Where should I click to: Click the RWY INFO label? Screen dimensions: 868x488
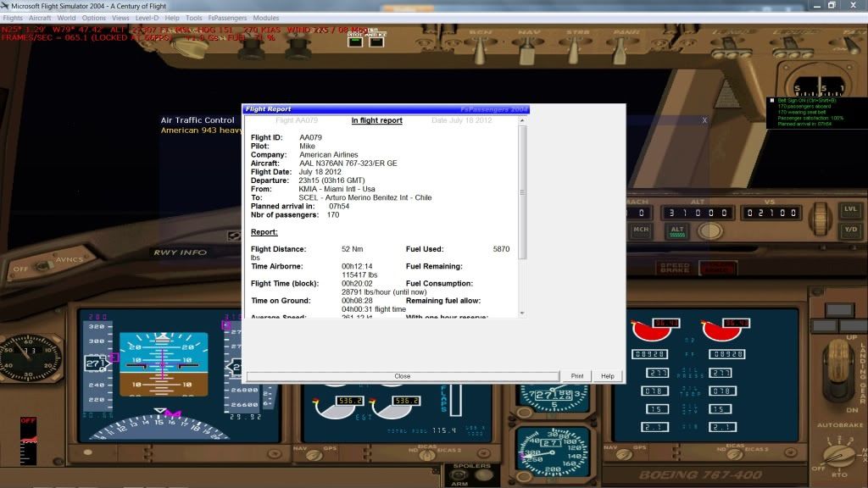[180, 252]
